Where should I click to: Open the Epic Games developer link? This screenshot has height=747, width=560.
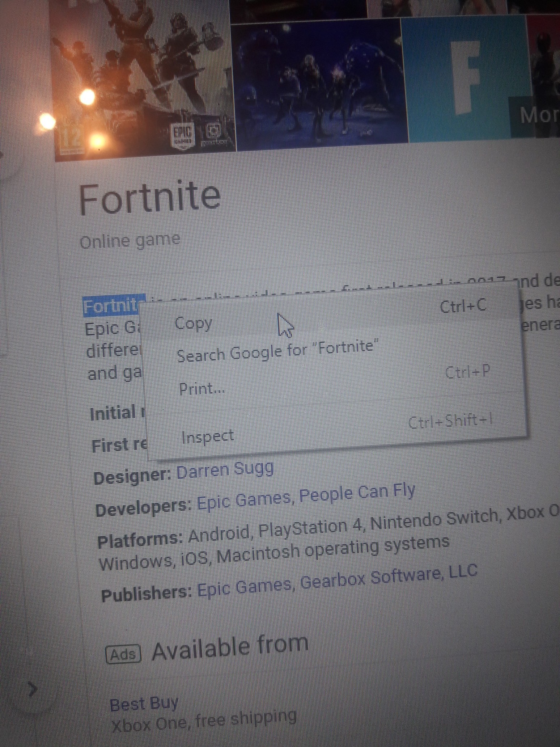244,502
